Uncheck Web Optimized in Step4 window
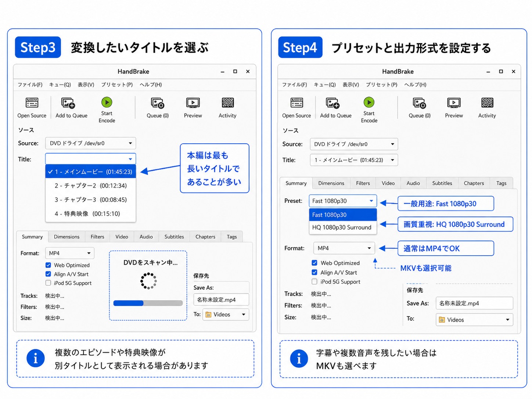 [x=314, y=263]
